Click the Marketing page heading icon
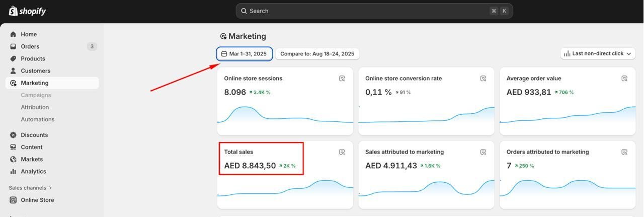 tap(223, 36)
